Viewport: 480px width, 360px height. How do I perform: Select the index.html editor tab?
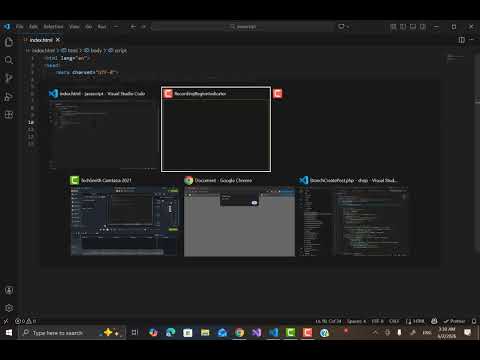42,40
